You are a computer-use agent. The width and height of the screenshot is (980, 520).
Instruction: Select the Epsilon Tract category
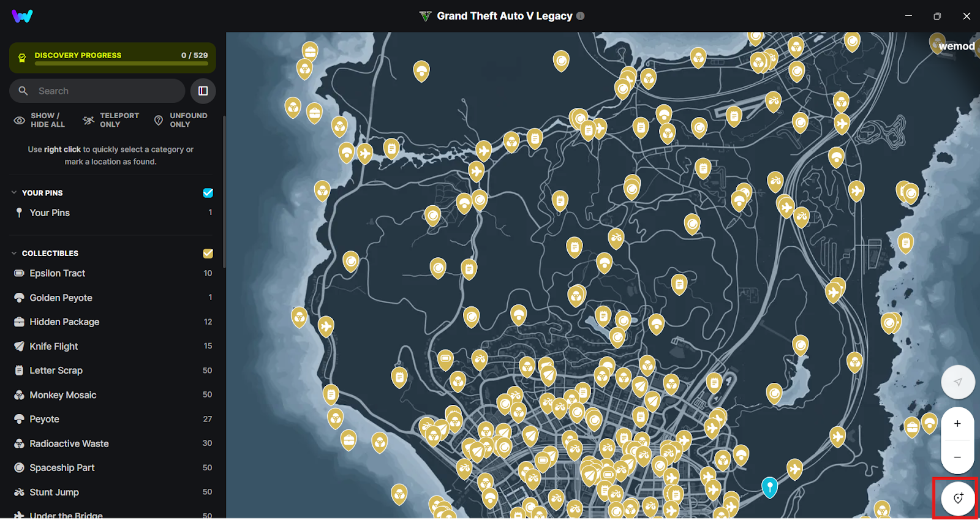pos(113,273)
